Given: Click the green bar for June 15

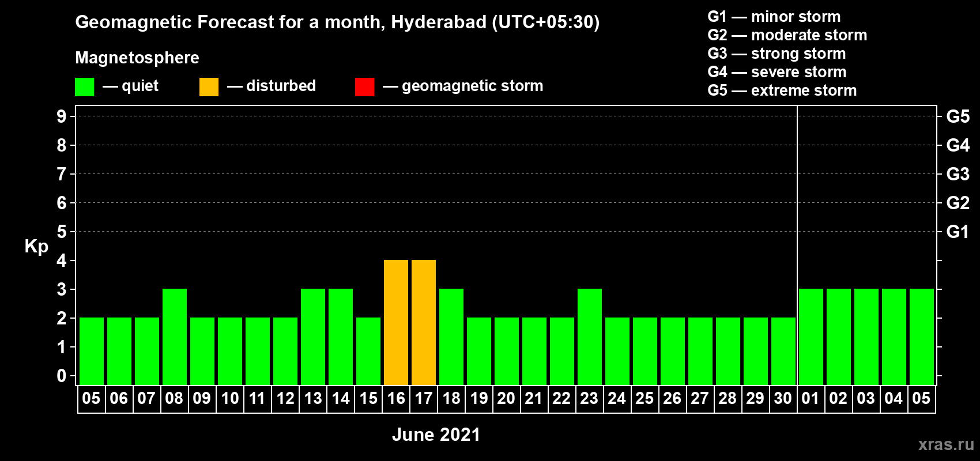Looking at the screenshot, I should [x=368, y=352].
